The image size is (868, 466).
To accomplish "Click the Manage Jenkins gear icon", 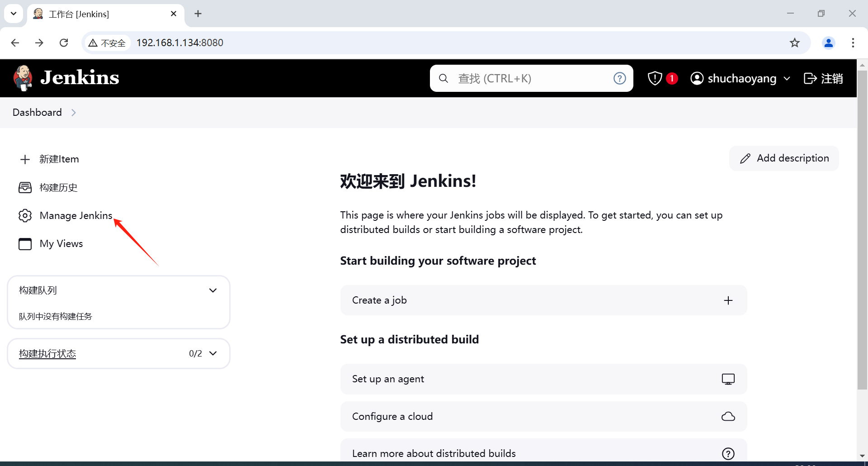I will [25, 215].
